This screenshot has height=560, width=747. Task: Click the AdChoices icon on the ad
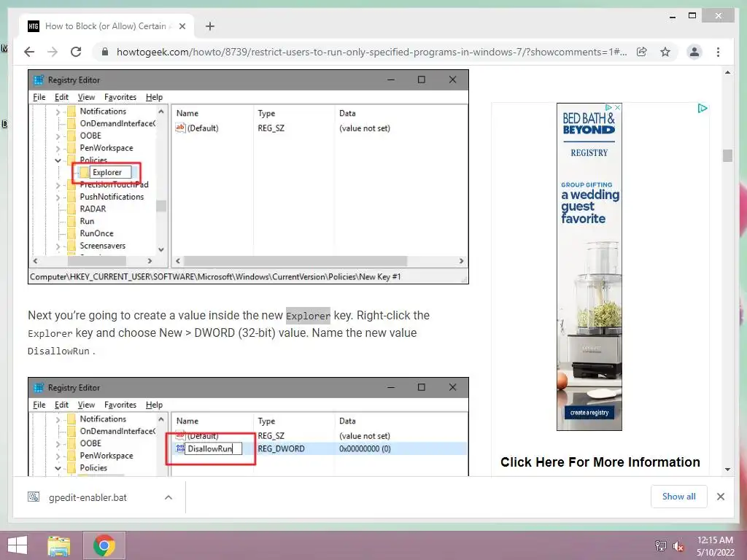(x=608, y=108)
